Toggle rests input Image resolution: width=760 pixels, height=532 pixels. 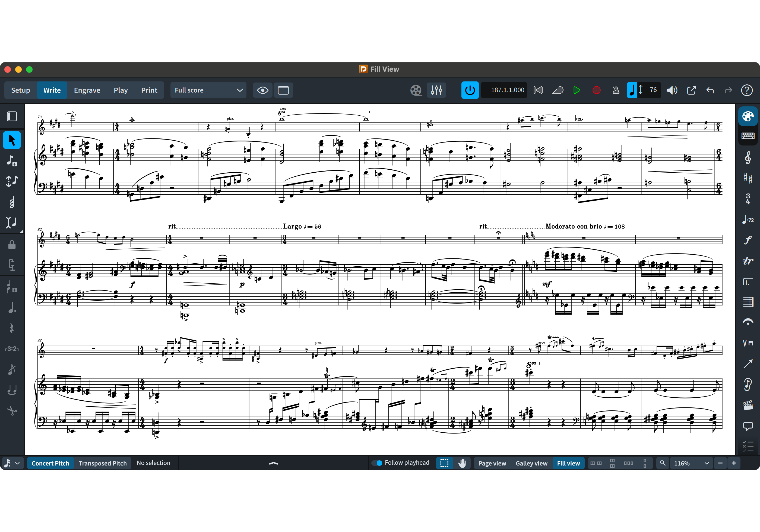pyautogui.click(x=12, y=328)
